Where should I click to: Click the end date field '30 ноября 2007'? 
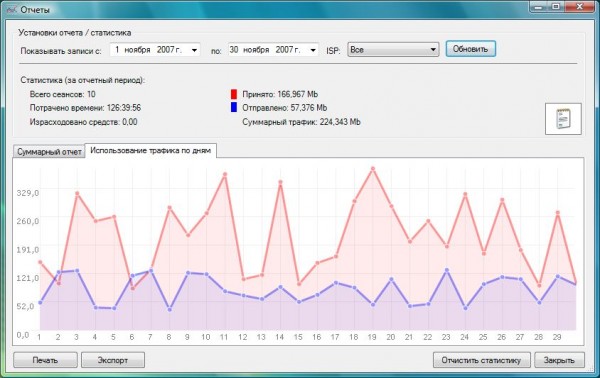click(273, 50)
